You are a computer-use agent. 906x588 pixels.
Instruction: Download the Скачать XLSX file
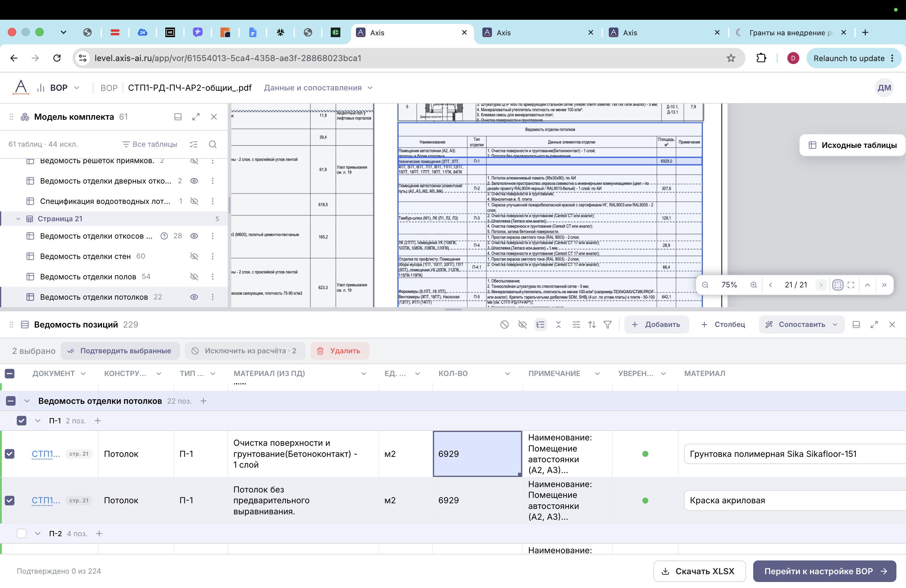pos(699,571)
